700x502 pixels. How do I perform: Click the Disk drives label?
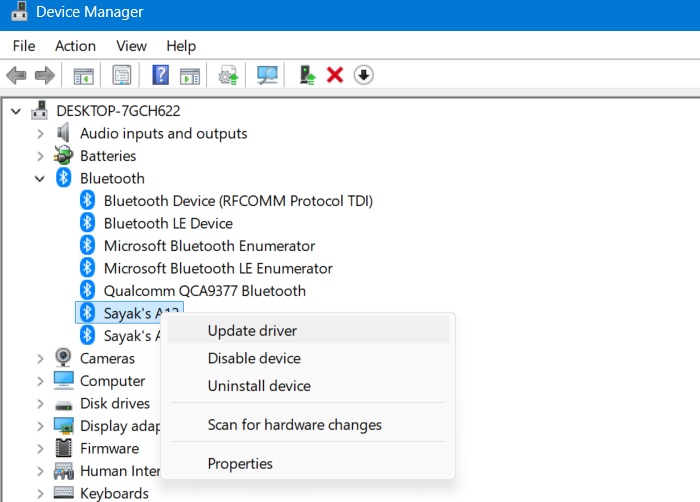115,403
